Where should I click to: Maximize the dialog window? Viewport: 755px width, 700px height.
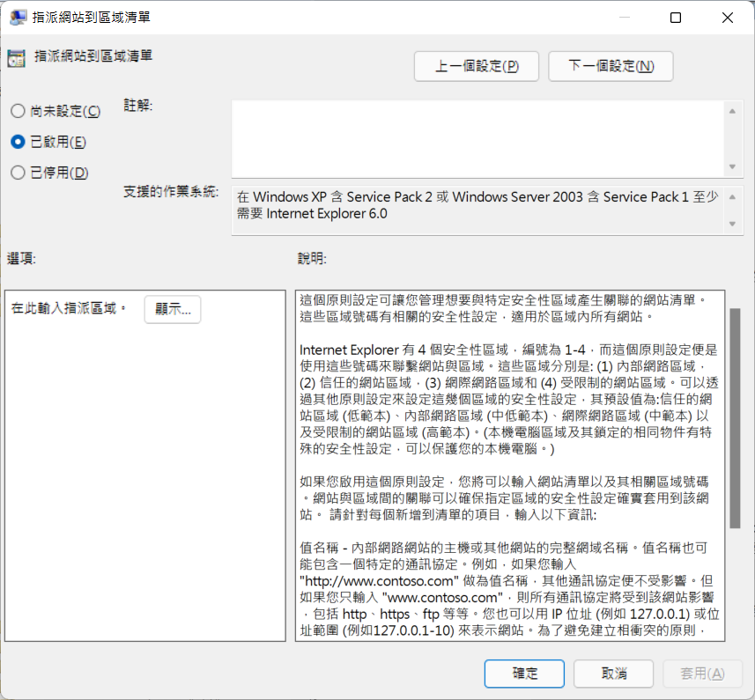tap(676, 18)
